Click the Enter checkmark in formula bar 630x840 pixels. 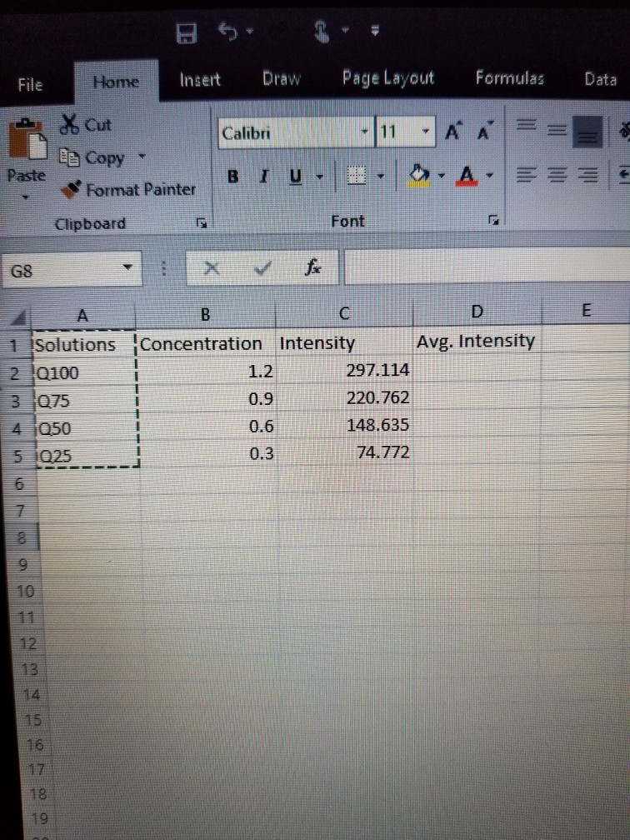pos(262,267)
